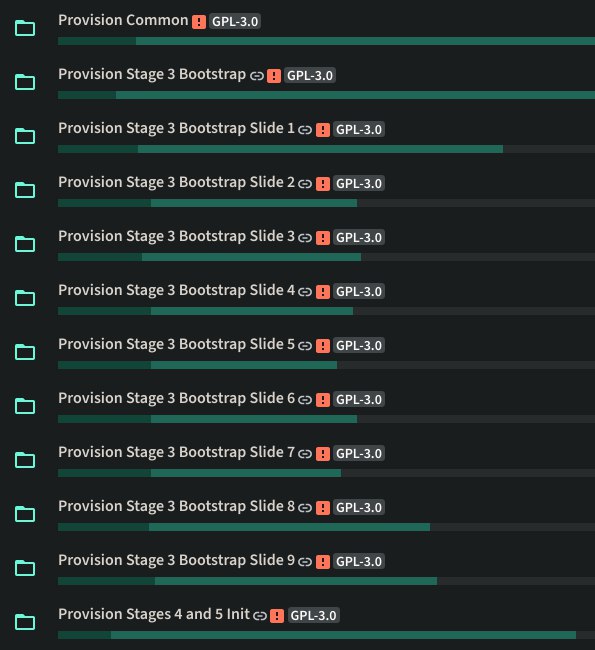
Task: Click GPL-3.0 license badge on Provision Common
Action: click(235, 22)
